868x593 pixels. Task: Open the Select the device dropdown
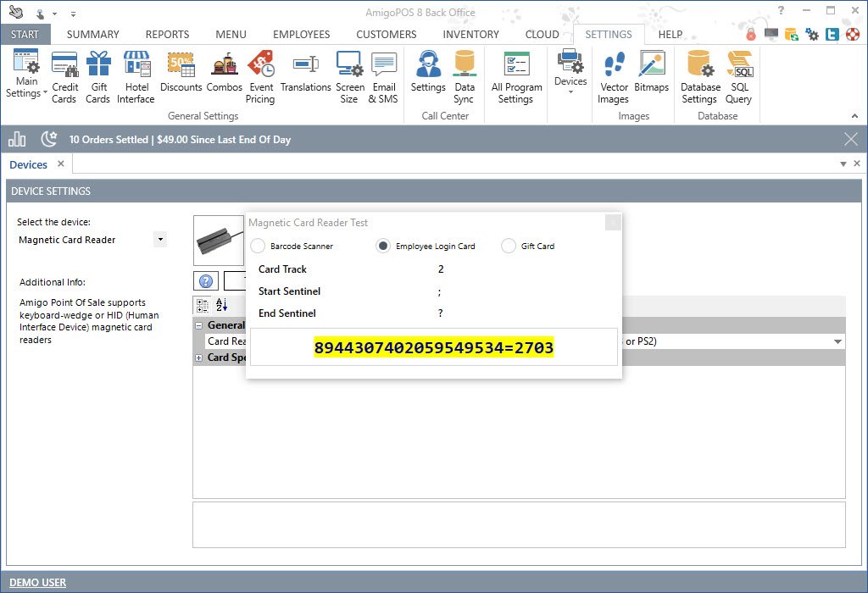click(159, 240)
